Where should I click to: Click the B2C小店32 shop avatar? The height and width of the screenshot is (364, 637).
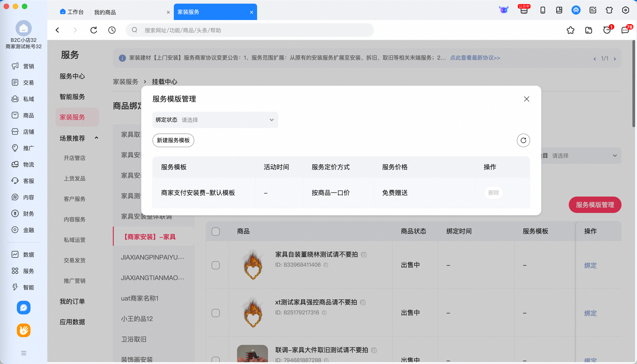[x=23, y=28]
